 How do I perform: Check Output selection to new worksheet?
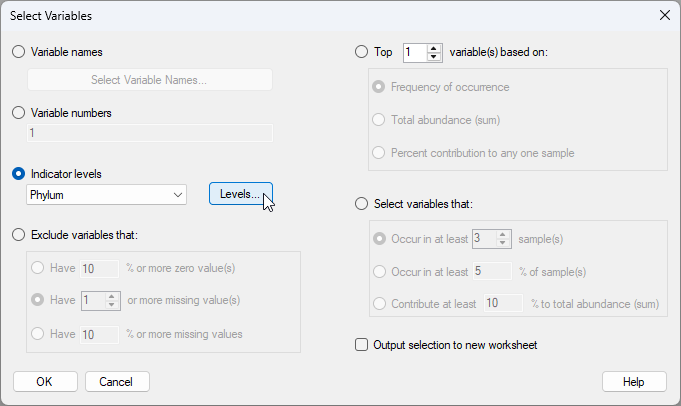click(362, 345)
